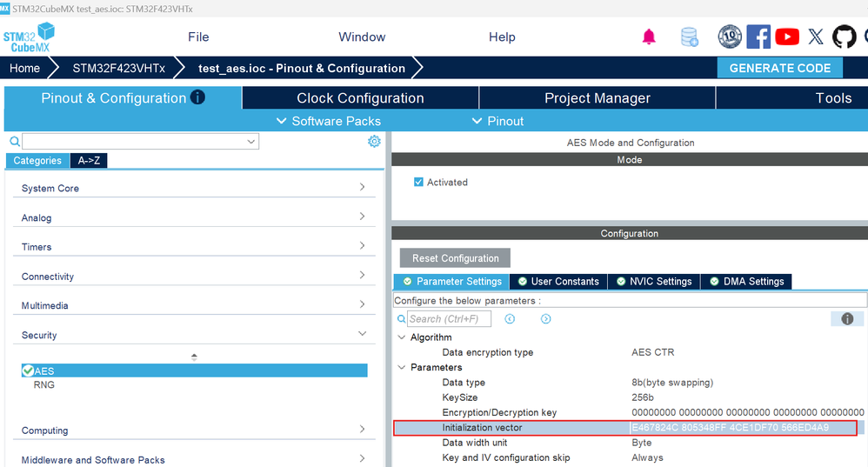This screenshot has width=868, height=467.
Task: Open the Facebook icon link
Action: 758,37
